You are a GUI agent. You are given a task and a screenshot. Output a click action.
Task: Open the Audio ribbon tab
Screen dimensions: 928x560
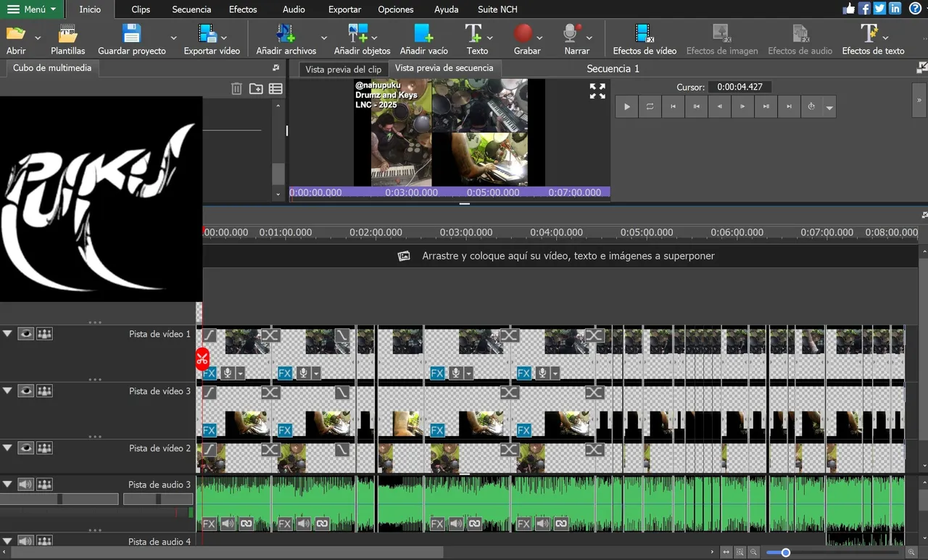tap(294, 9)
